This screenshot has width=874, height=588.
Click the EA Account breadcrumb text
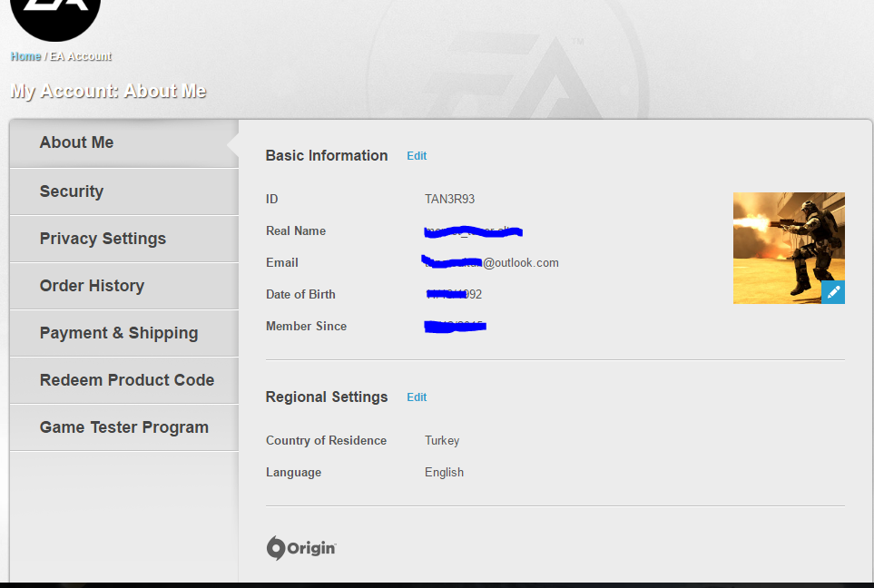81,56
